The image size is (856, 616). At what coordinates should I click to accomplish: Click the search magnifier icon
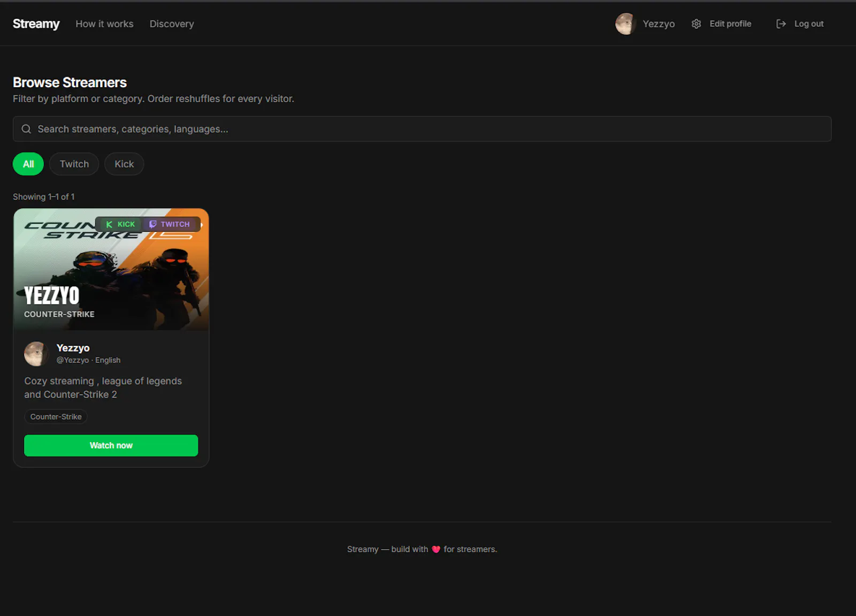(x=26, y=129)
